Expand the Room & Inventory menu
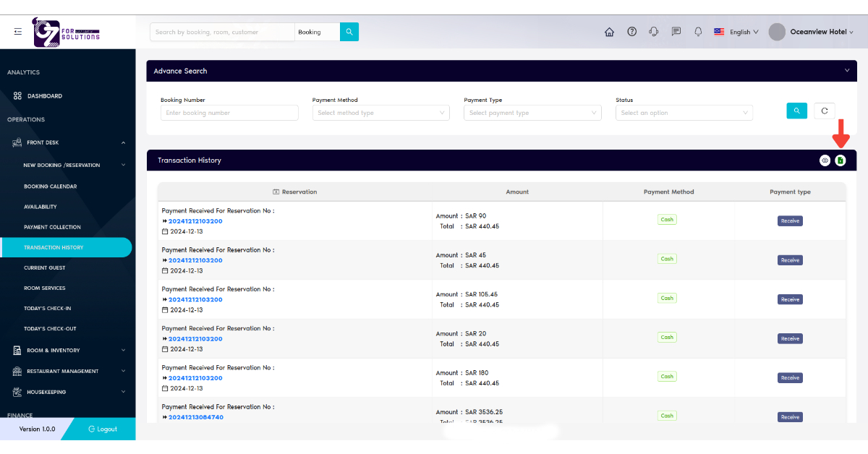The height and width of the screenshot is (454, 868). coord(67,351)
